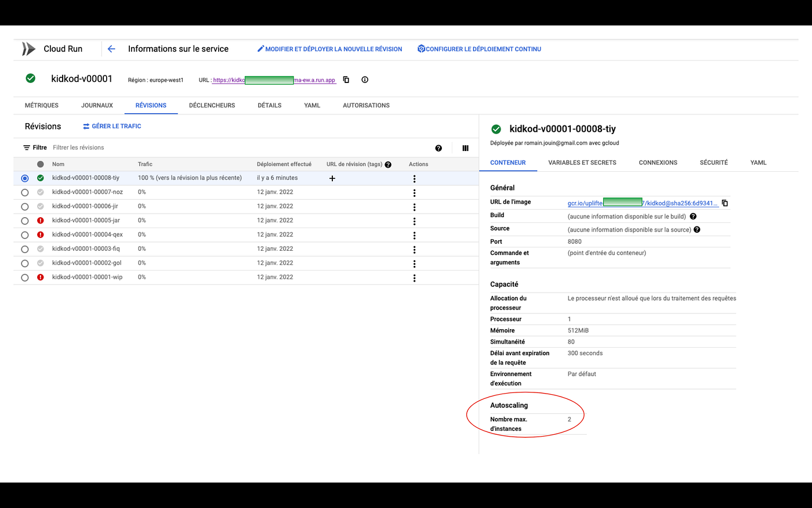Open column display options icon
The image size is (812, 508).
click(x=465, y=148)
